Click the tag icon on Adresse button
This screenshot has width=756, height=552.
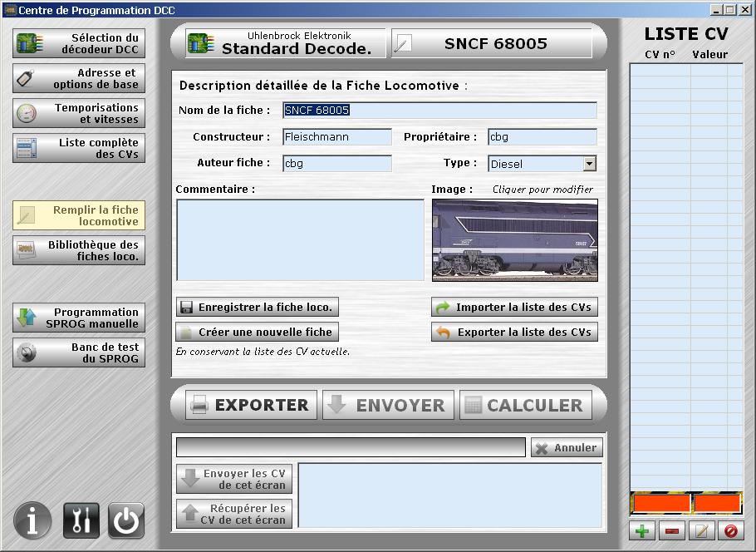click(x=26, y=78)
